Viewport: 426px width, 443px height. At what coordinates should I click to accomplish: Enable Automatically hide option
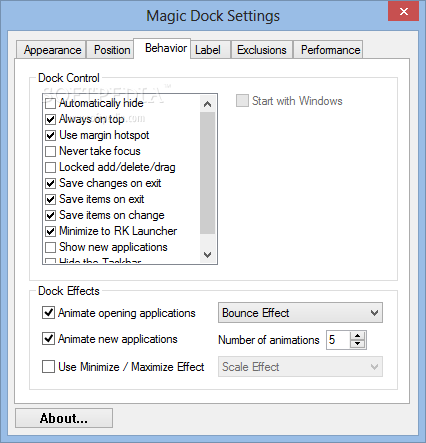point(50,103)
